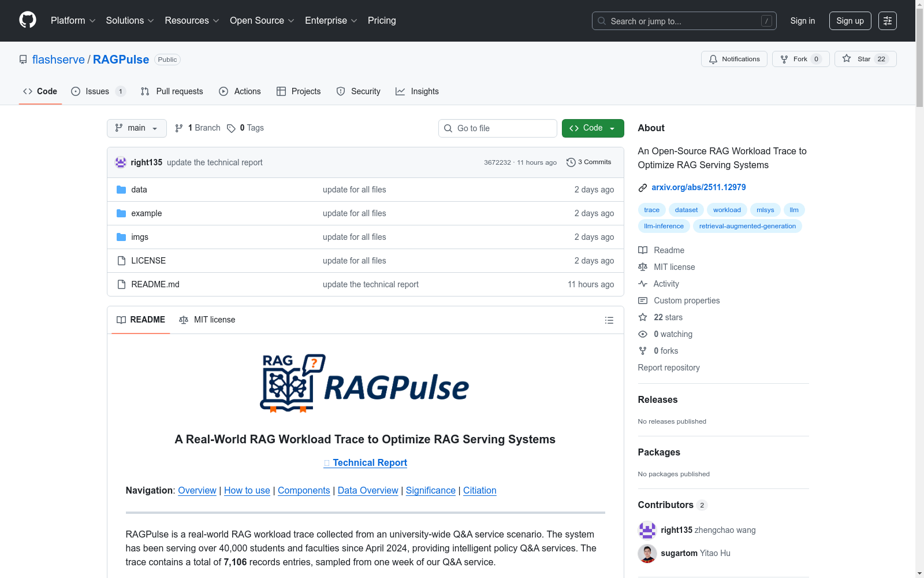The height and width of the screenshot is (578, 924).
Task: Click the repository icon beside flashserve
Action: click(23, 60)
